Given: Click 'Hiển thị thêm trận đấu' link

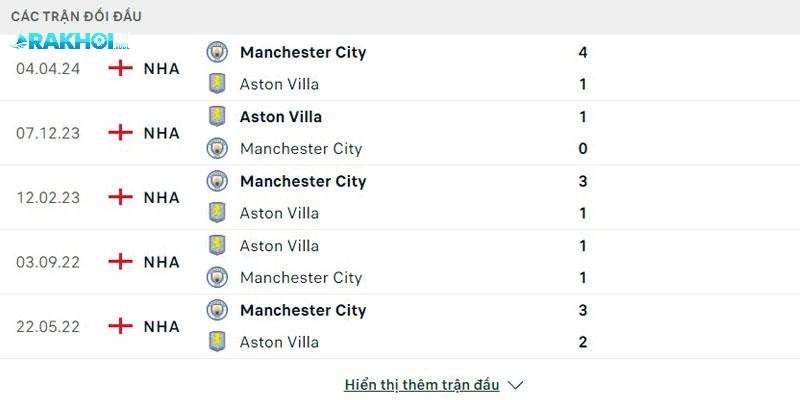Looking at the screenshot, I should point(422,385).
